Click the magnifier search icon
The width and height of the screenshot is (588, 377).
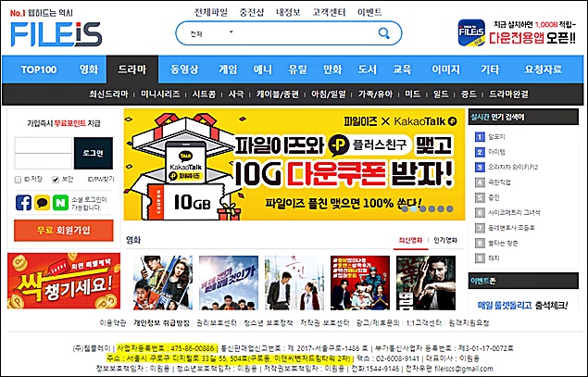coord(383,33)
